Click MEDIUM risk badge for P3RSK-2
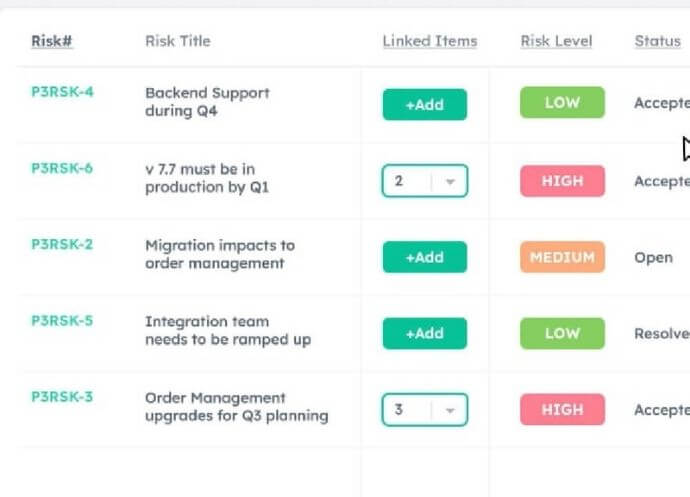The height and width of the screenshot is (497, 690). pos(562,257)
